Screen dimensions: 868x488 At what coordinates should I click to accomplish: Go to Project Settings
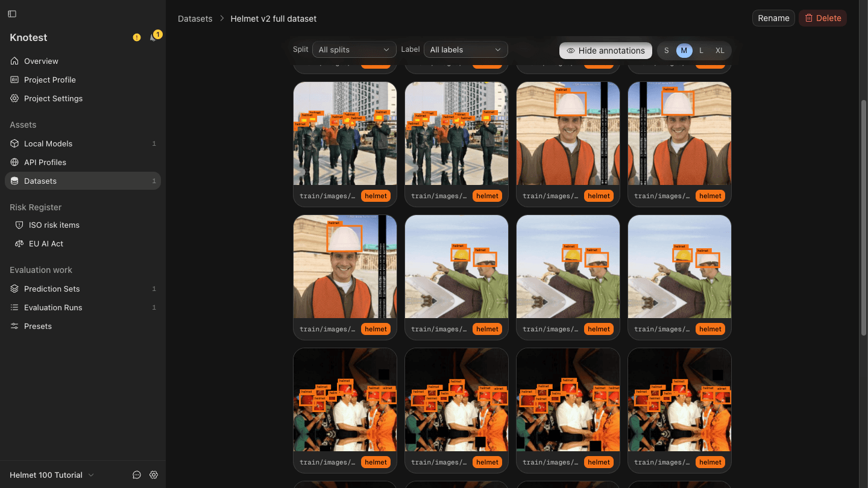click(83, 98)
